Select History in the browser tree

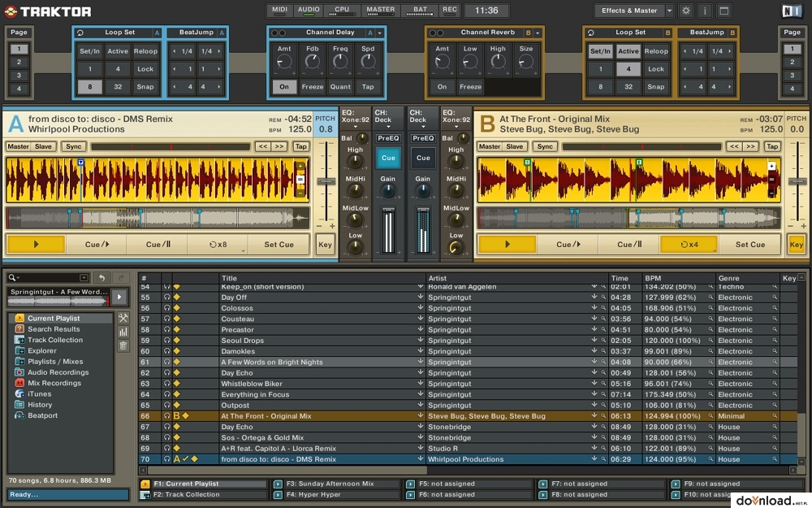pos(40,404)
